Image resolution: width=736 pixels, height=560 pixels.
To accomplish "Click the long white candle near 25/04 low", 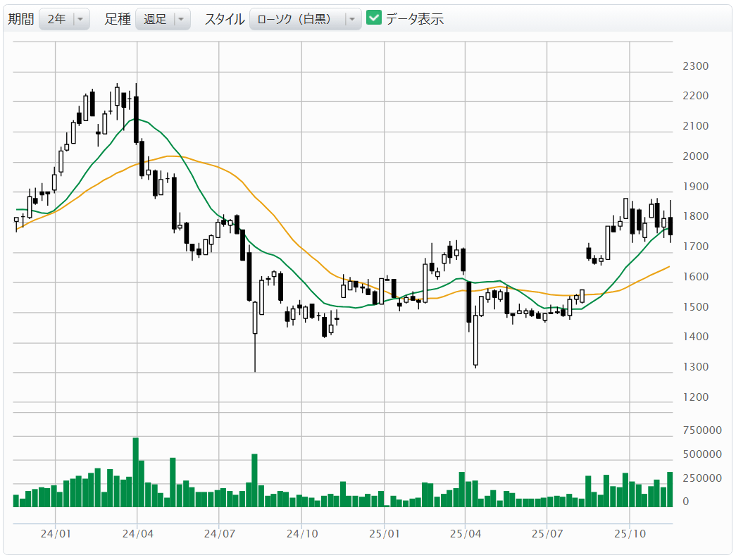I will [x=476, y=338].
